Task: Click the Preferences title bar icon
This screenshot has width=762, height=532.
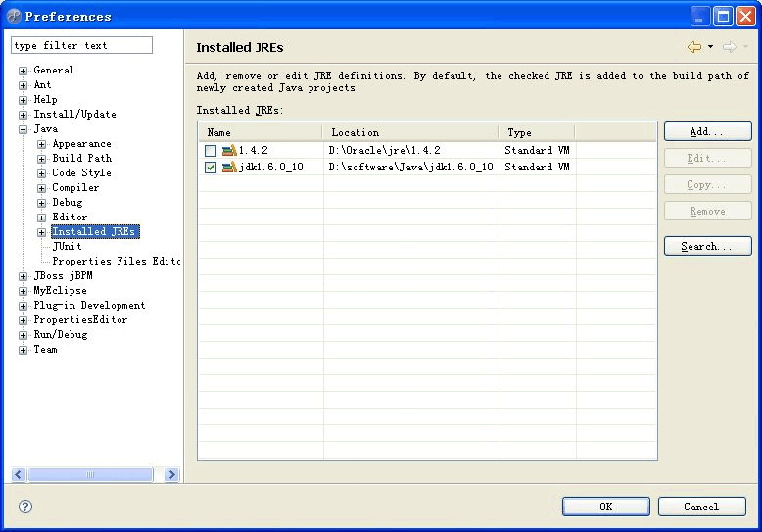Action: [14, 16]
